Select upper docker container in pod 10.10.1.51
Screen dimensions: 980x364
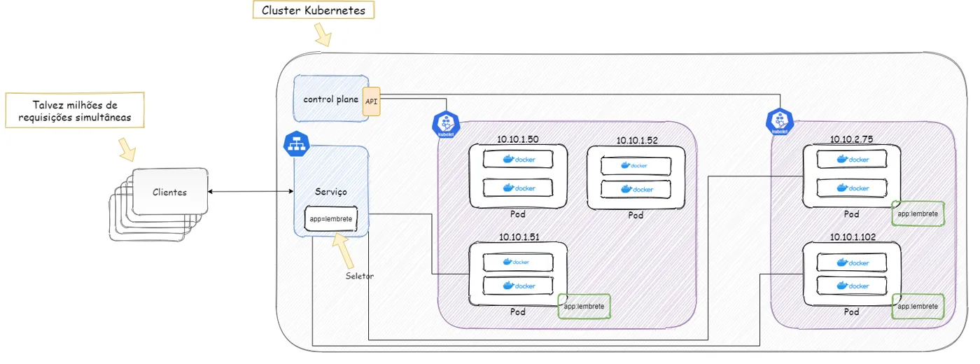click(x=518, y=262)
